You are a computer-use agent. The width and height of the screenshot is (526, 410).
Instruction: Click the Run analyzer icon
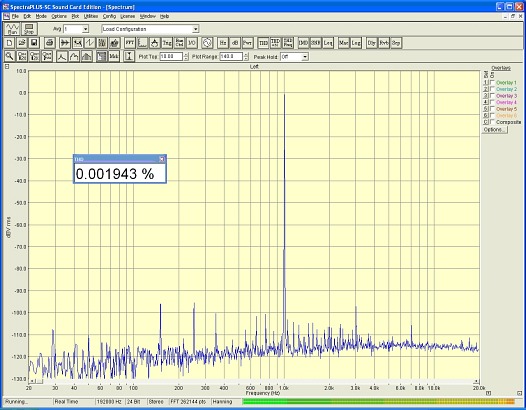[x=12, y=29]
